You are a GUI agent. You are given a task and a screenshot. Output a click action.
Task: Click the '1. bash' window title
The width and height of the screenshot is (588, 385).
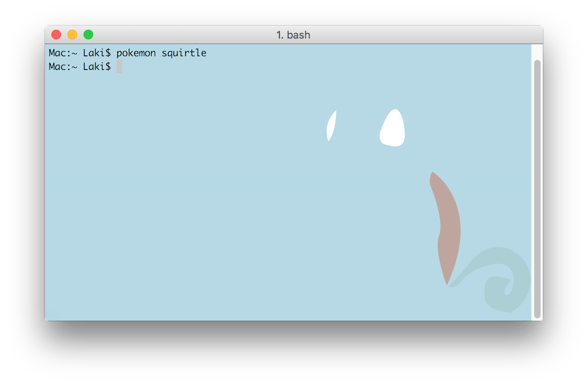pyautogui.click(x=293, y=35)
